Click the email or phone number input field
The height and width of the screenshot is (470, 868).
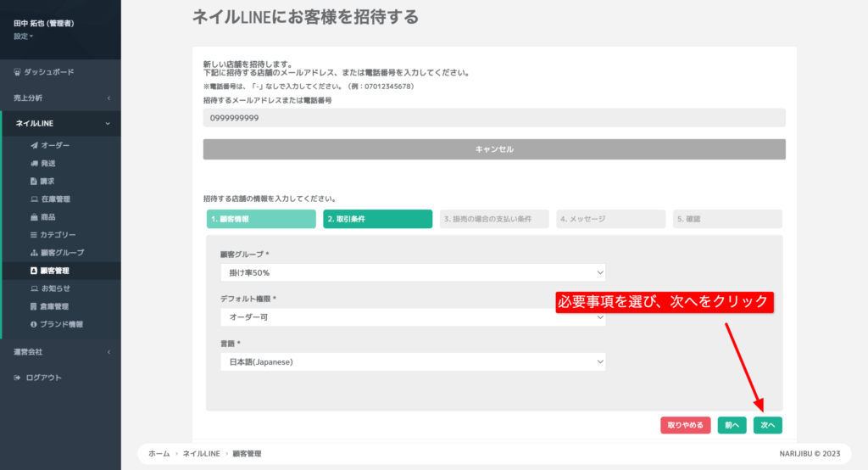tap(494, 118)
